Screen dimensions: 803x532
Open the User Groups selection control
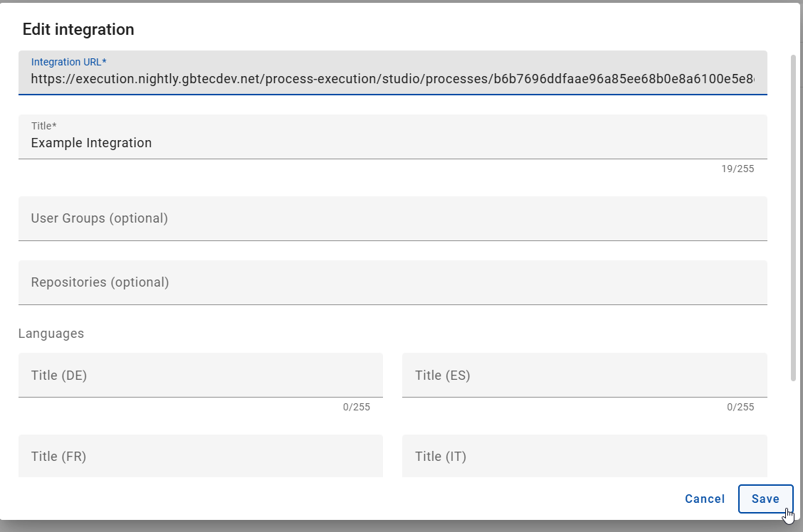(392, 218)
